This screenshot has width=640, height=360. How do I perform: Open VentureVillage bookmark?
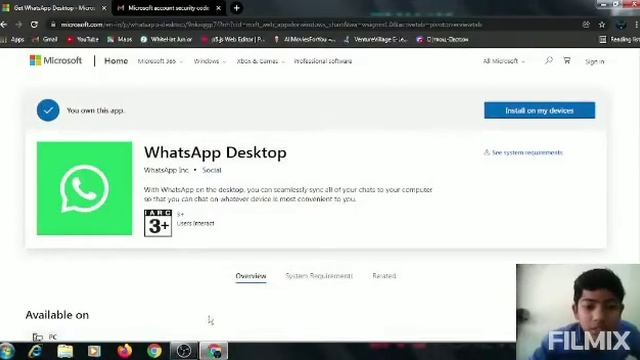point(376,40)
